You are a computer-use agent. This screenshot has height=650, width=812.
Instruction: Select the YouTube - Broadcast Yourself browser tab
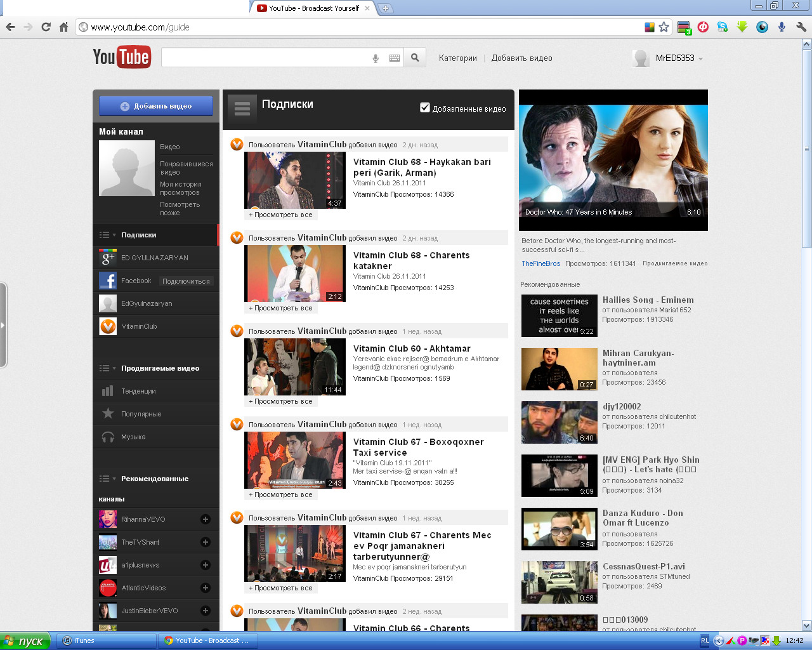click(x=313, y=8)
